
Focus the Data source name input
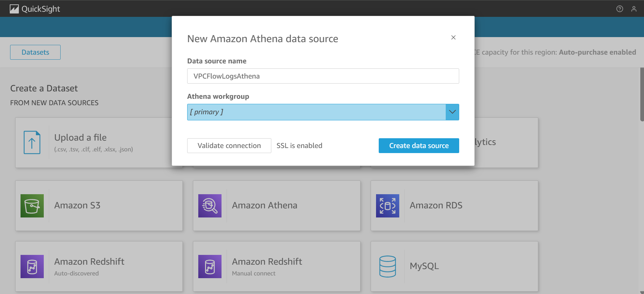323,76
